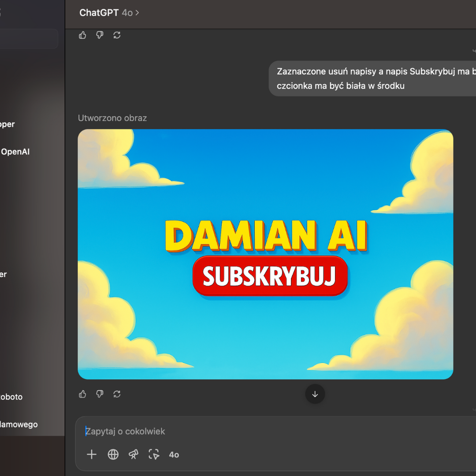
Task: Regenerate the DAMIAN AI image response
Action: (x=117, y=394)
